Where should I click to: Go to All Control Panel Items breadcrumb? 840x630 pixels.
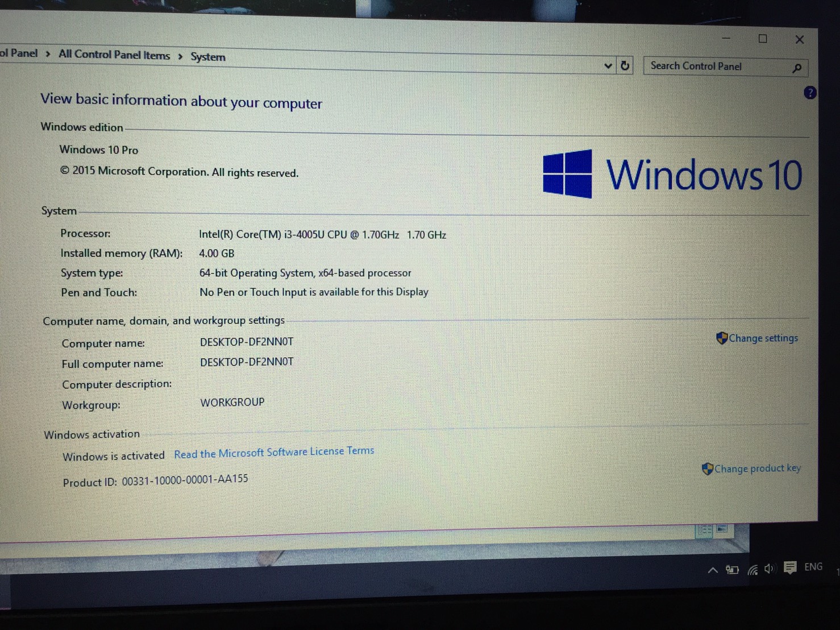[114, 55]
